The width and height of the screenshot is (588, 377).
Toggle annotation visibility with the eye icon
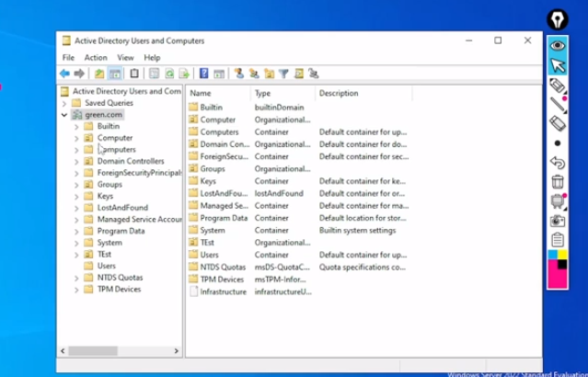(x=558, y=46)
